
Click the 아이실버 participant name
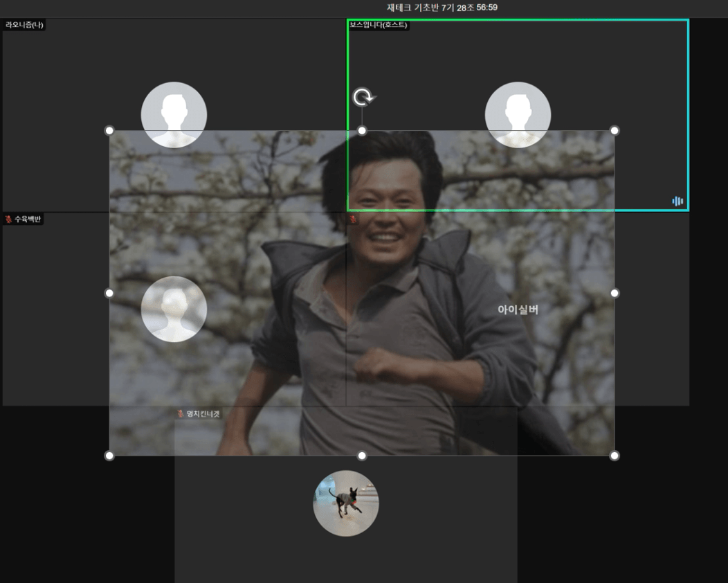pyautogui.click(x=518, y=310)
